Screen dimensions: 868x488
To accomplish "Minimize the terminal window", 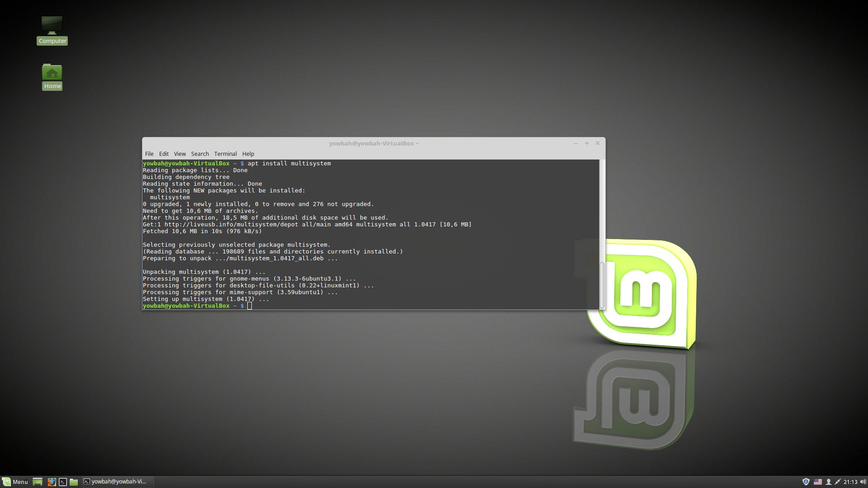I will pos(576,143).
